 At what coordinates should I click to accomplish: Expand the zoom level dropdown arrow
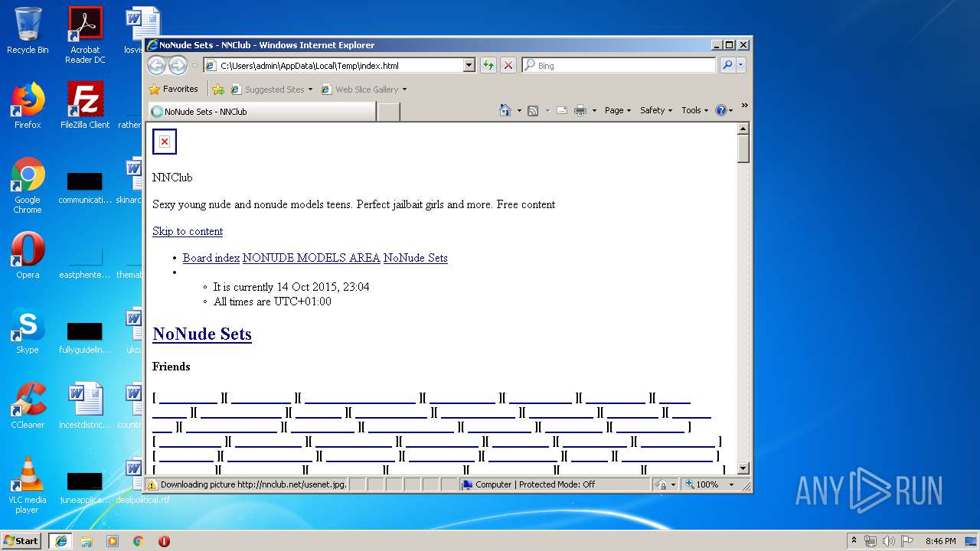[x=731, y=484]
